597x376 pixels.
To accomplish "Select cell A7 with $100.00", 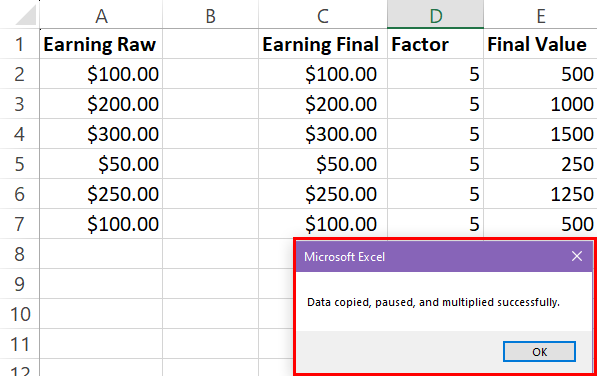I will coord(101,224).
